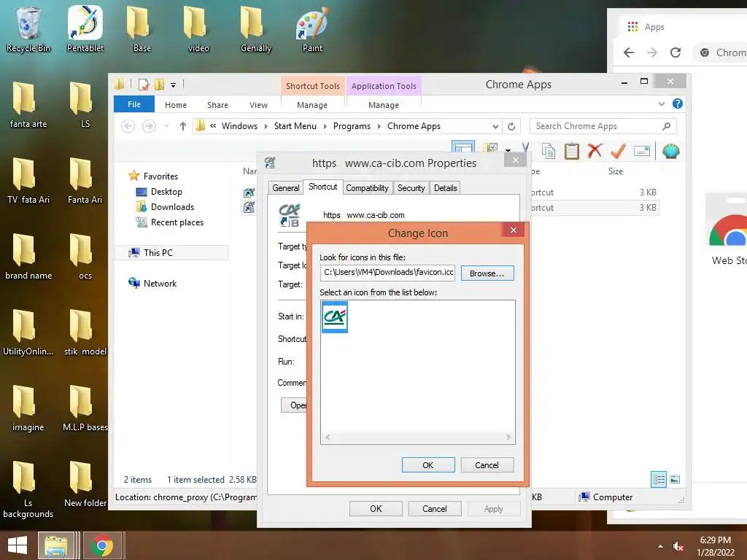Switch to the General tab in Properties
Screen dimensions: 747x560
(286, 188)
